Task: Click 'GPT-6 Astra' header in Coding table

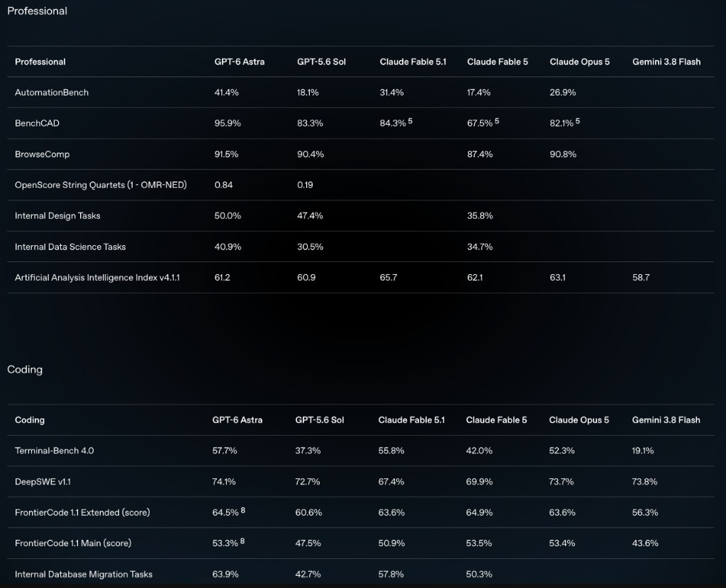Action: coord(238,420)
